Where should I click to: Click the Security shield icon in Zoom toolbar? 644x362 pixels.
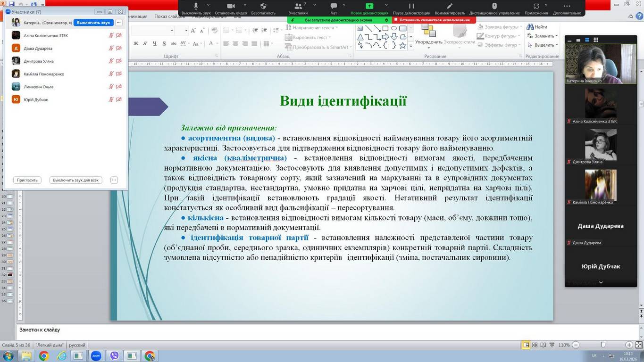263,6
